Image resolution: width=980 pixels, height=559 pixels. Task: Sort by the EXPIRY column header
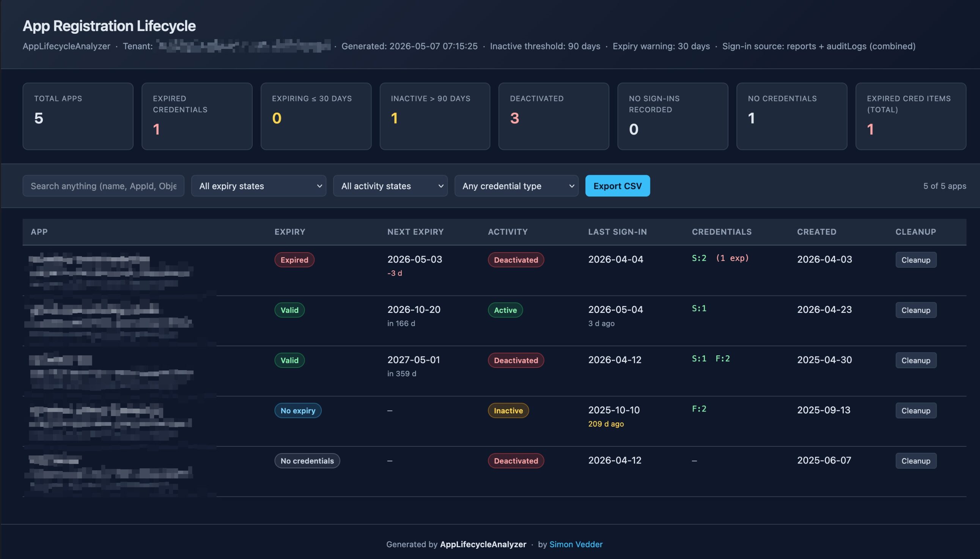pos(289,232)
